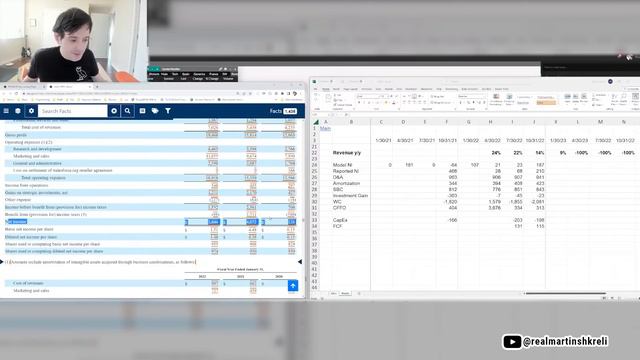
Task: Click Conditional Formatting in Excel ribbon
Action: (496, 99)
